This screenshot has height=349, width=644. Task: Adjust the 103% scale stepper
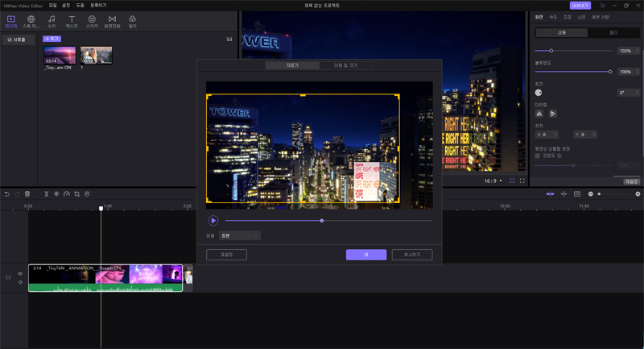pyautogui.click(x=629, y=51)
